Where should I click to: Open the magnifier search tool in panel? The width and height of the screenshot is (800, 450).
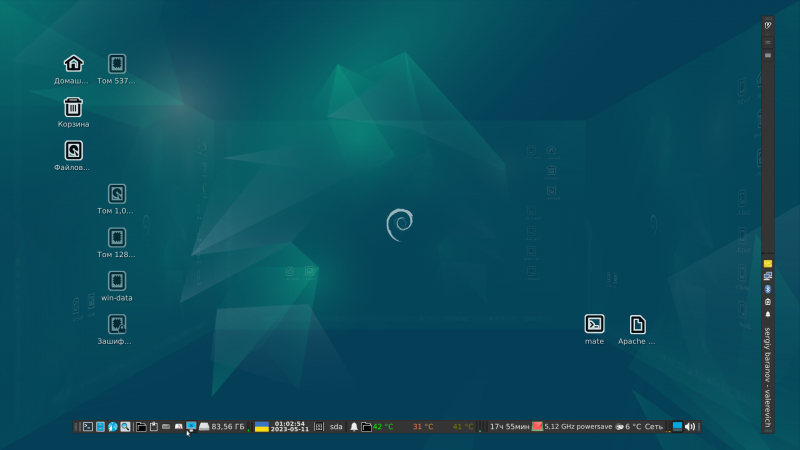(x=125, y=426)
